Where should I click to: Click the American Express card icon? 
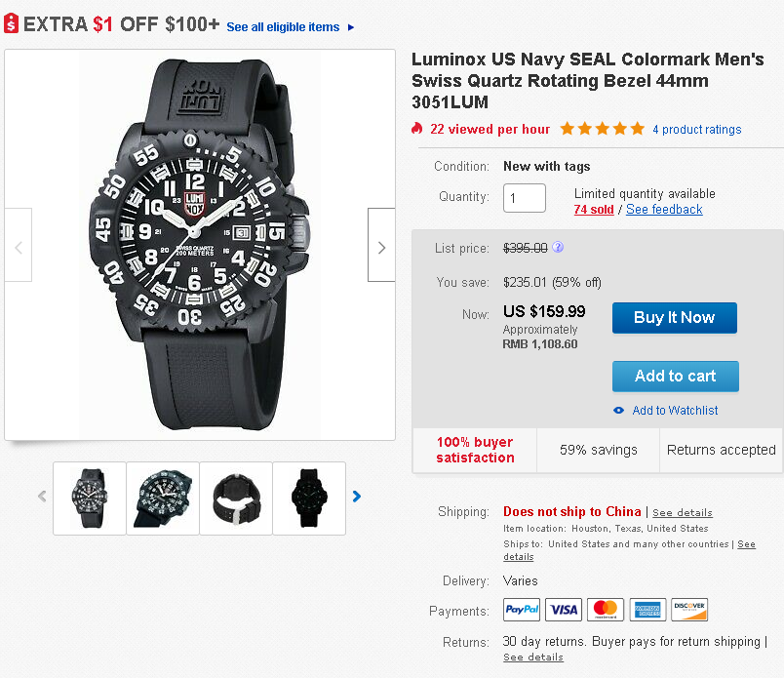pyautogui.click(x=647, y=610)
